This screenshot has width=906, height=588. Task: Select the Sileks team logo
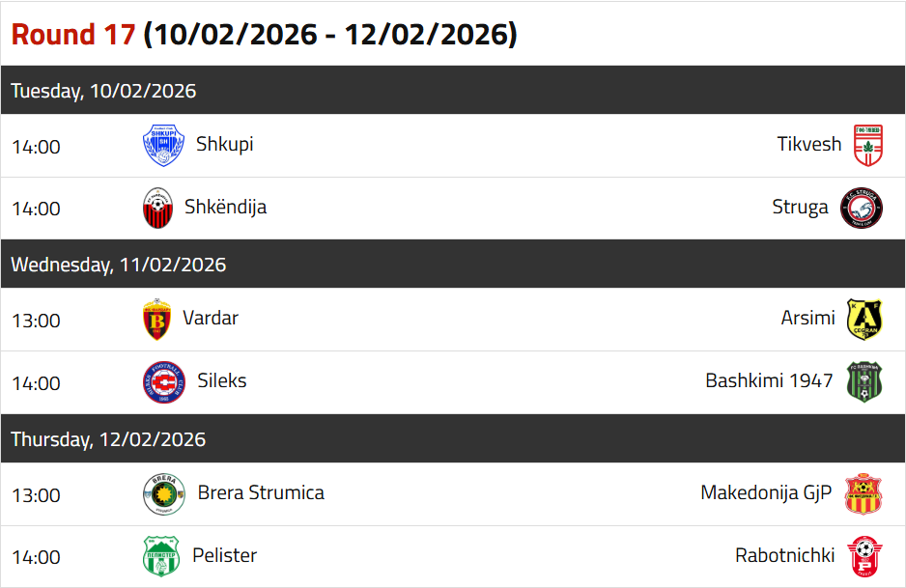tap(162, 382)
